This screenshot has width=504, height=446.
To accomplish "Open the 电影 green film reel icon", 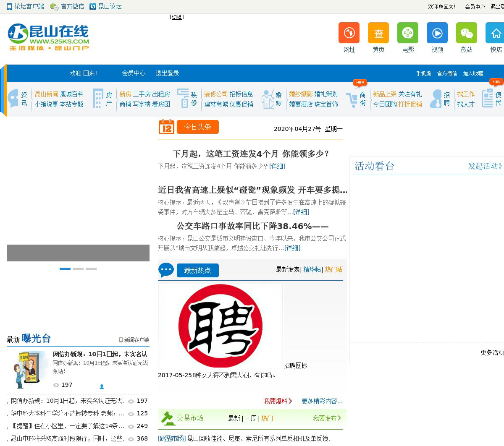I will click(408, 33).
